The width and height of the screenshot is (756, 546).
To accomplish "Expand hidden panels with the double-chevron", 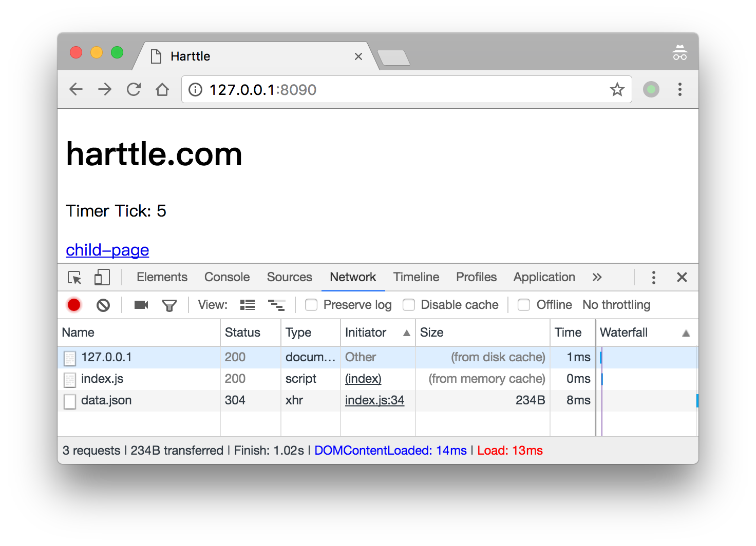I will pos(597,277).
